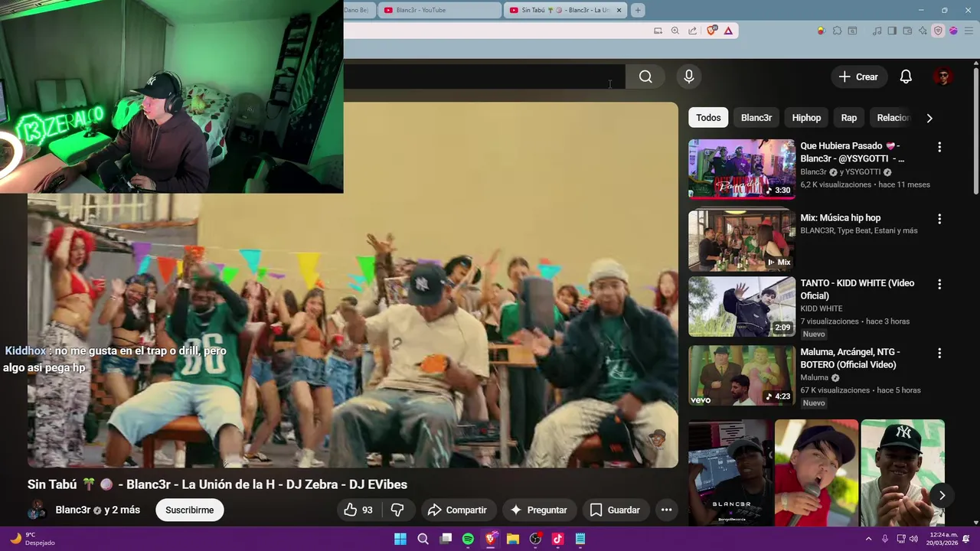Open Spotify from the taskbar
The image size is (980, 551).
coord(468,539)
